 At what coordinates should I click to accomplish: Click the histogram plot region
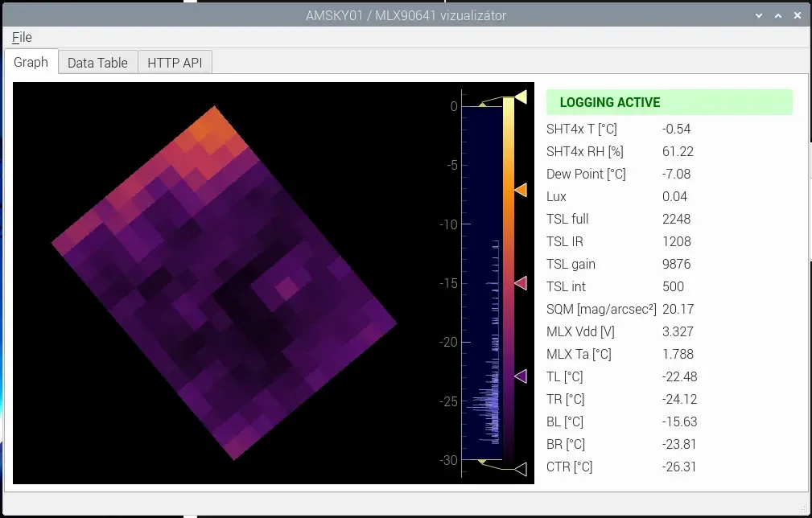coord(481,283)
